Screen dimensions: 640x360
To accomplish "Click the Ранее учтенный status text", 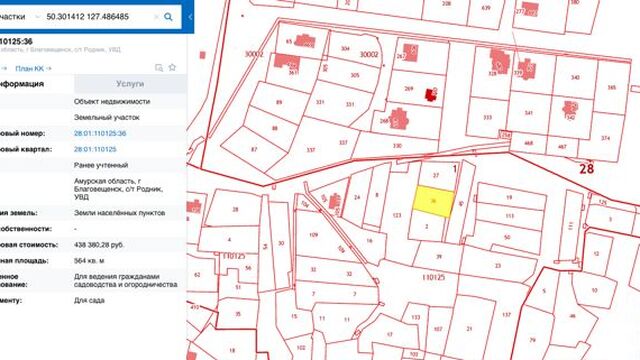I will [101, 165].
